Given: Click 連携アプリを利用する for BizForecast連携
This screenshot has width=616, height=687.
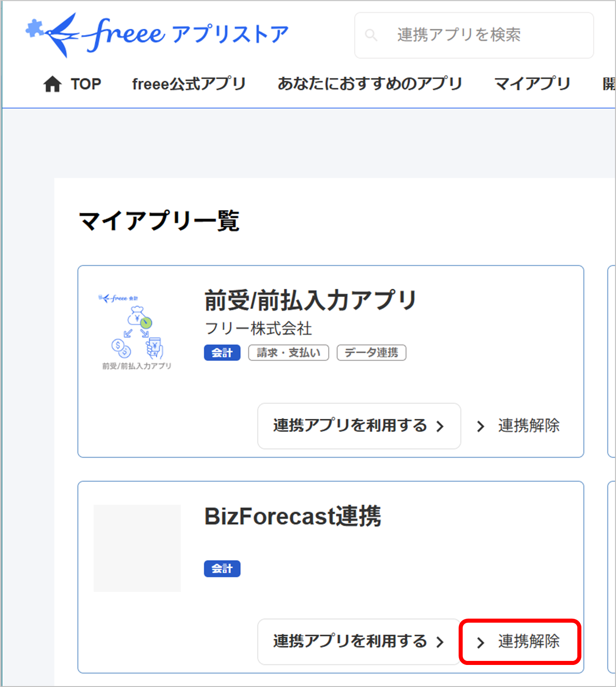Looking at the screenshot, I should pos(359,642).
